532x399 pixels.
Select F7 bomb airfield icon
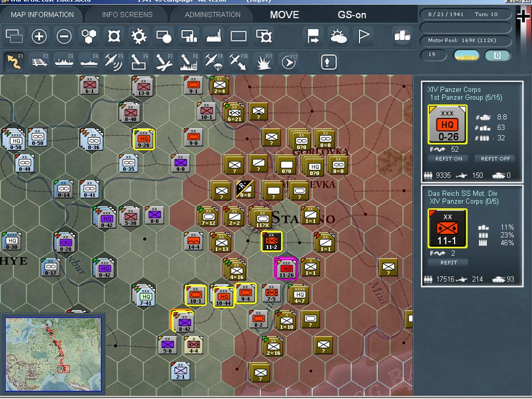click(x=164, y=62)
